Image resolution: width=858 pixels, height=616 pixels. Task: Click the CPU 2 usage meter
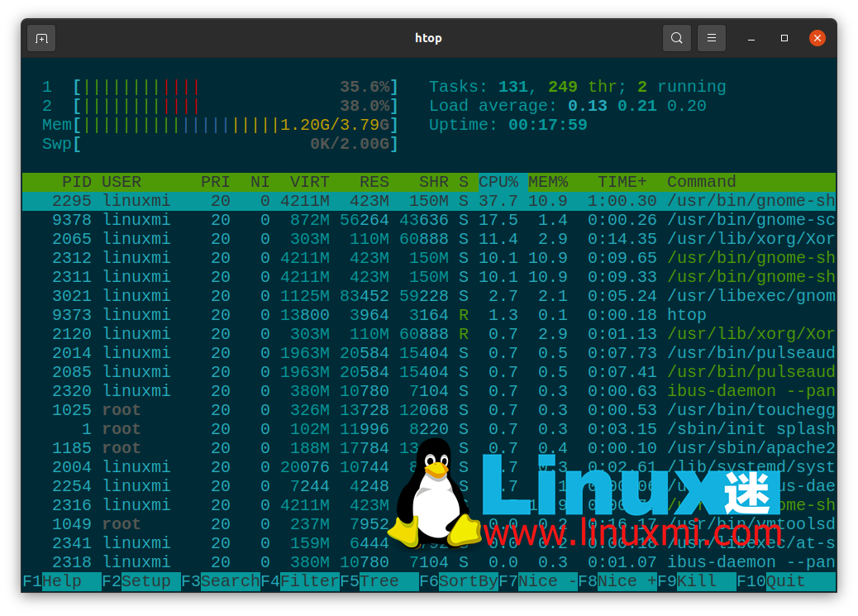coord(220,106)
